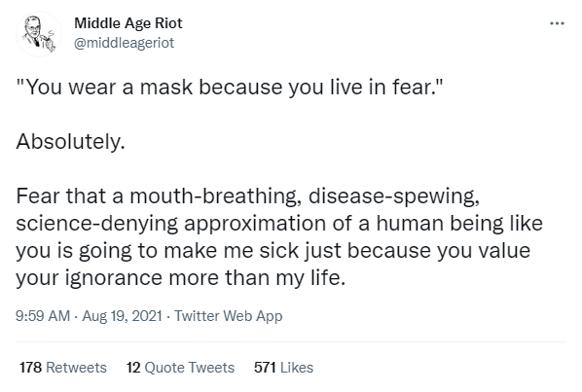Open the Middle Age Riot display name
Image resolution: width=582 pixels, height=392 pixels.
128,23
